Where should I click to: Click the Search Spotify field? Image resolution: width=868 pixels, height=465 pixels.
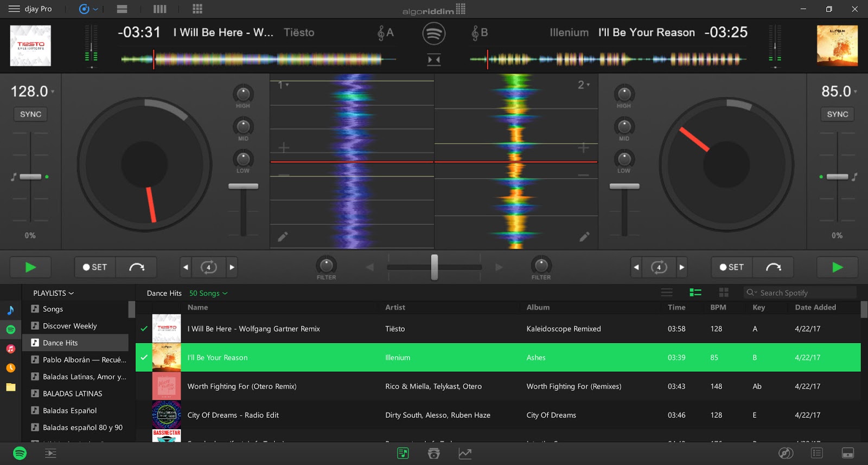point(800,293)
